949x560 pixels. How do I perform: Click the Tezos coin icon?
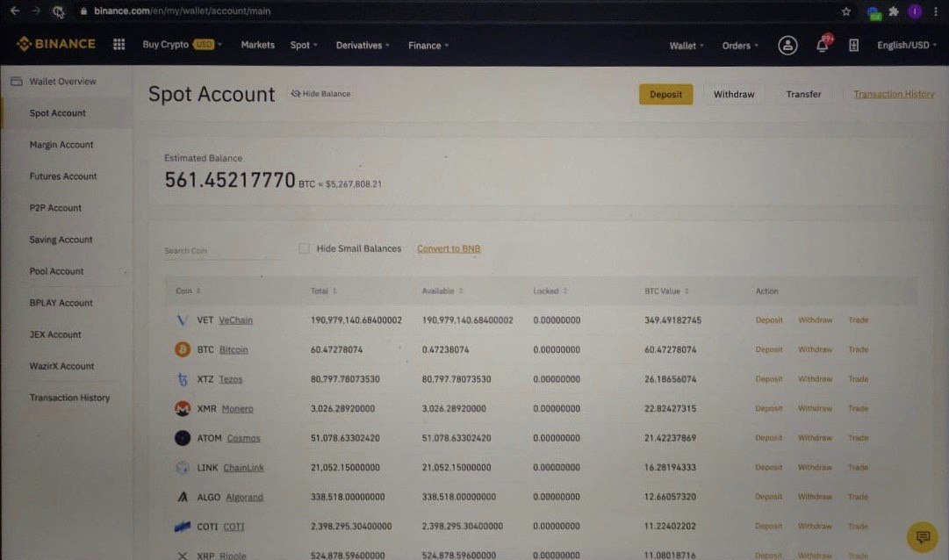click(183, 379)
